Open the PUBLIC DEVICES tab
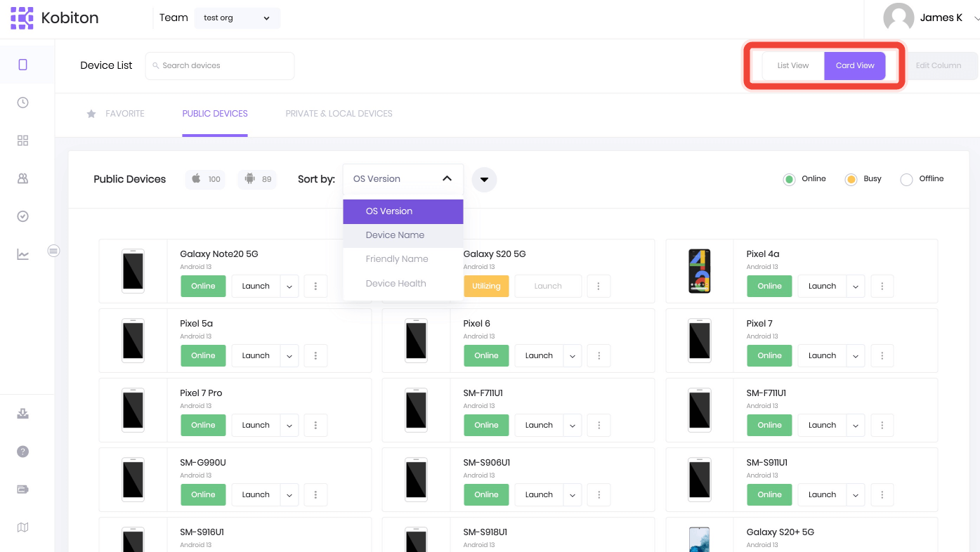 click(215, 113)
